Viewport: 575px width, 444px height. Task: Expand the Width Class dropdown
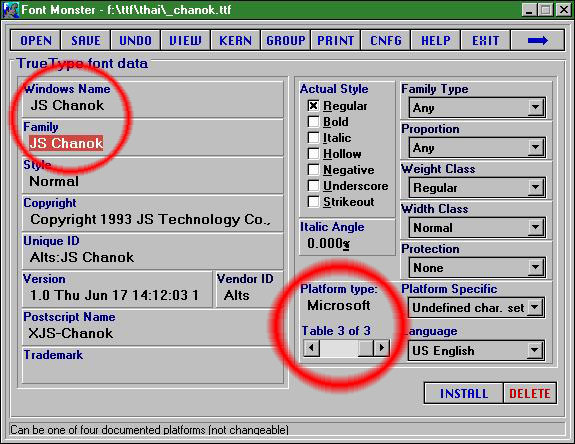coord(535,227)
